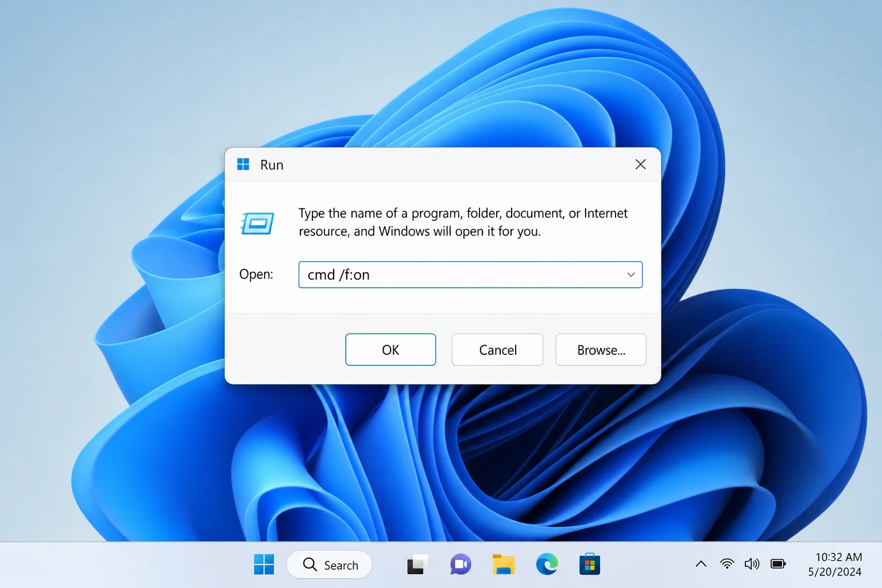Click the Run dialog title-bar Windows icon
The image size is (882, 588).
[243, 164]
